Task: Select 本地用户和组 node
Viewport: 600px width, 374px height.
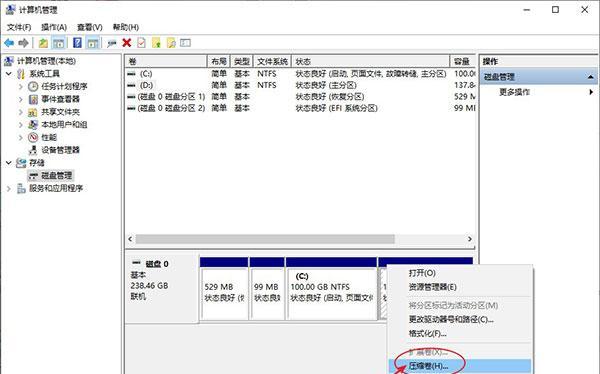Action: [64, 124]
